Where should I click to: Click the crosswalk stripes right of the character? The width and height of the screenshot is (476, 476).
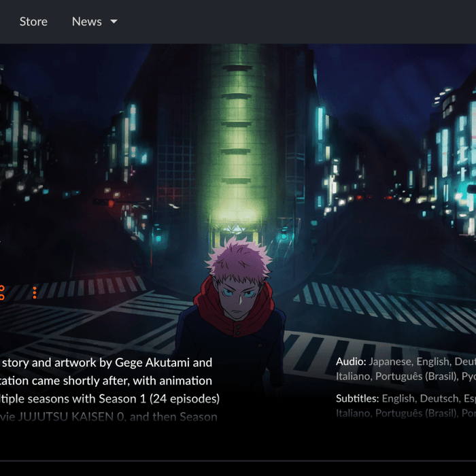pyautogui.click(x=367, y=306)
